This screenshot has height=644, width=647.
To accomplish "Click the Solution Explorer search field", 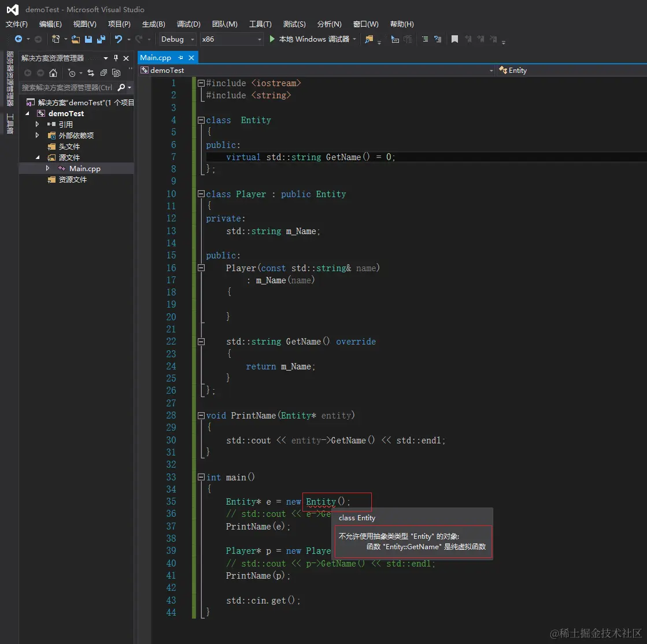I will 67,88.
